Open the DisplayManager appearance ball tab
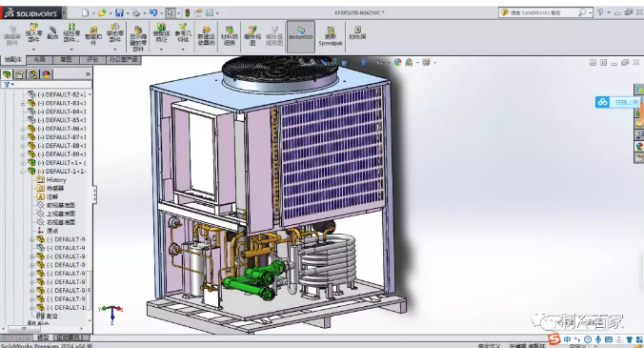This screenshot has width=644, height=348. pos(47,74)
